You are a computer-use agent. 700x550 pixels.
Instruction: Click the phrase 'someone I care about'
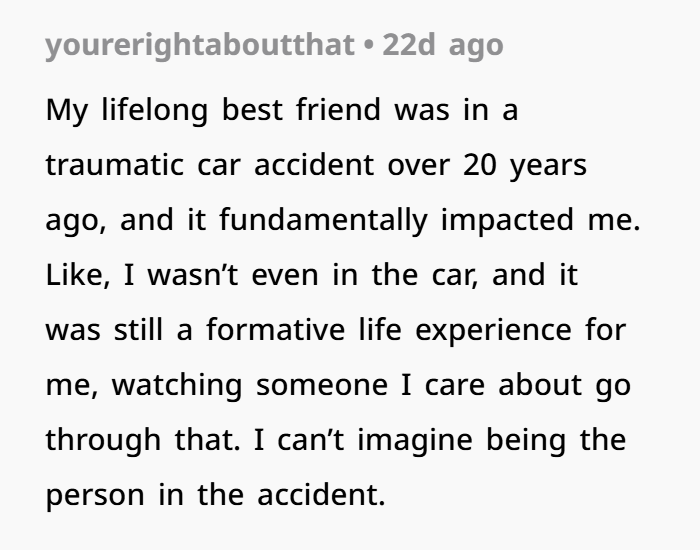419,385
